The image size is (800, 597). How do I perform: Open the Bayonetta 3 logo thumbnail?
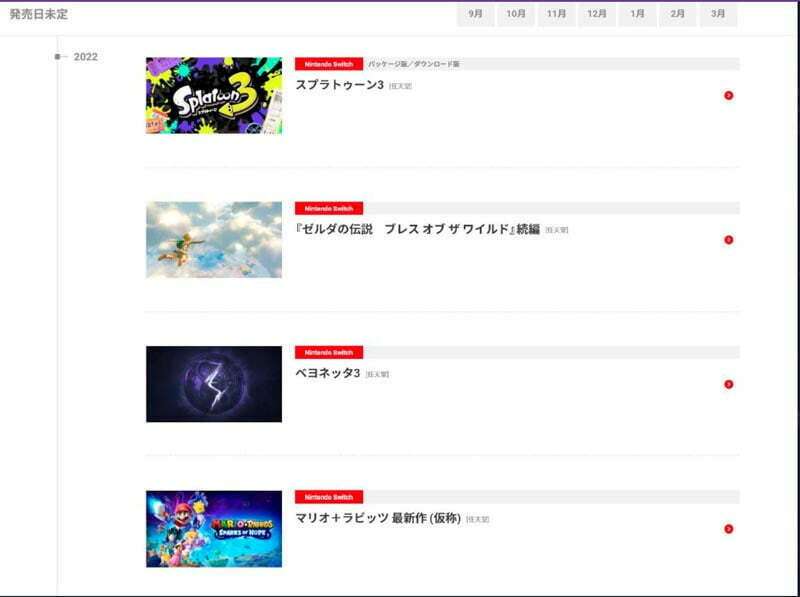[214, 384]
